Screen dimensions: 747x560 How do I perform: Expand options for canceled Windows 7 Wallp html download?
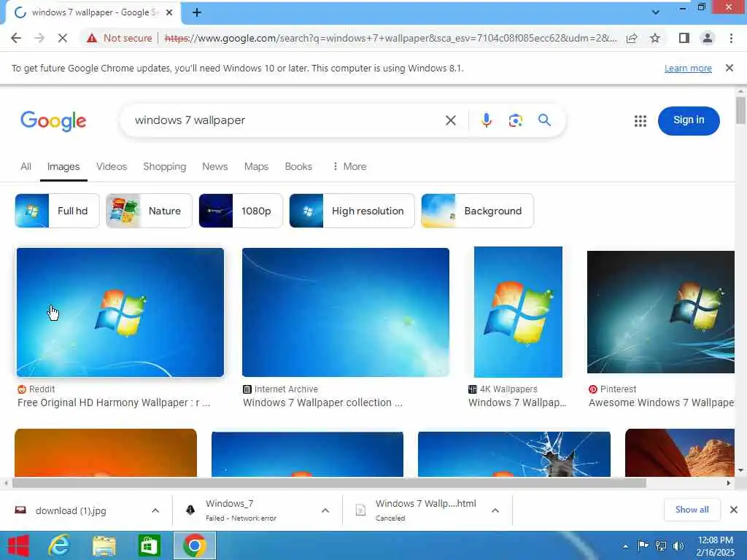(x=495, y=510)
